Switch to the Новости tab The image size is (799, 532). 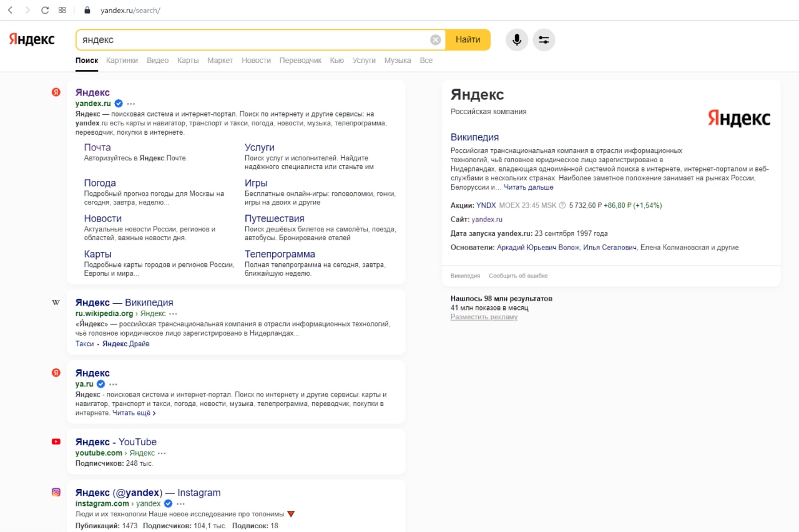257,60
